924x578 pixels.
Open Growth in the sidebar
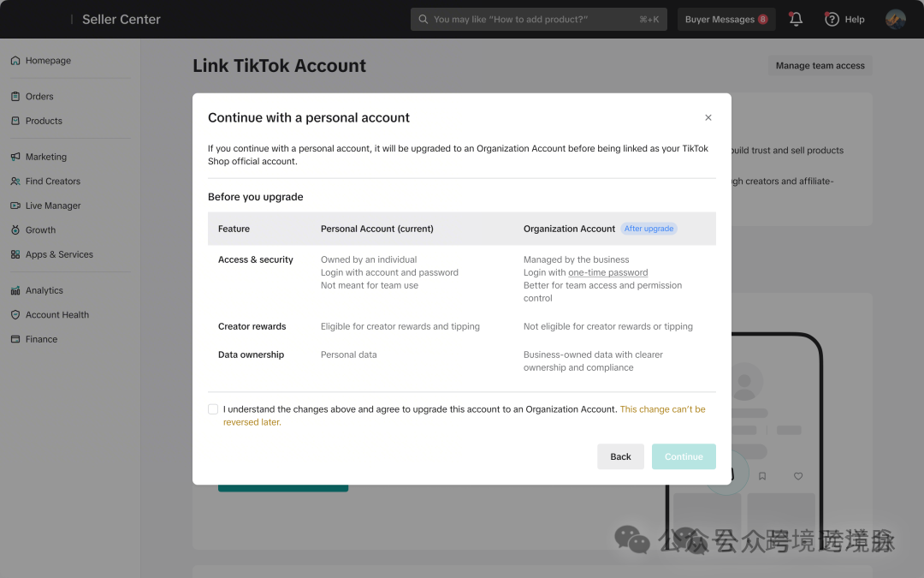(x=41, y=230)
